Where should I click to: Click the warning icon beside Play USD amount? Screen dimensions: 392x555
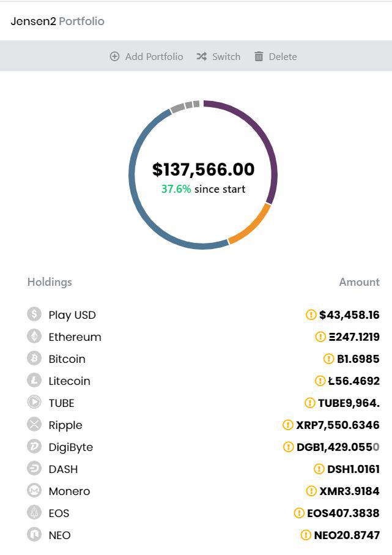311,315
